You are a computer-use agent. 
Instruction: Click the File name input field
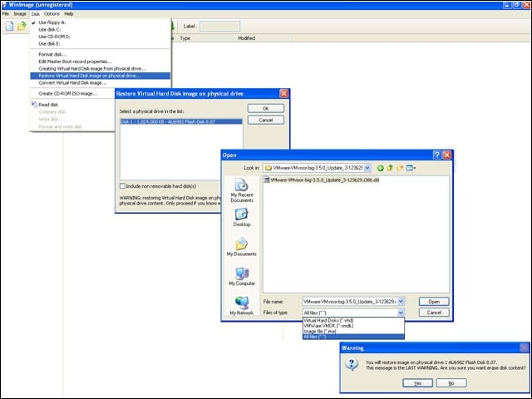coord(350,301)
